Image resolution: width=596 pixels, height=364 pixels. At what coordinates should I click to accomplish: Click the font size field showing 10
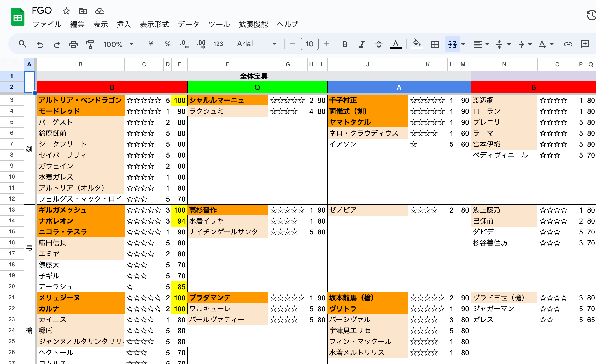[309, 44]
